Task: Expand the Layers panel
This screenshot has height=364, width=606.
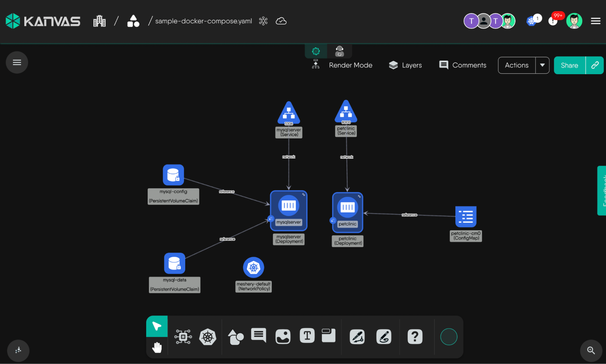Action: pos(405,65)
